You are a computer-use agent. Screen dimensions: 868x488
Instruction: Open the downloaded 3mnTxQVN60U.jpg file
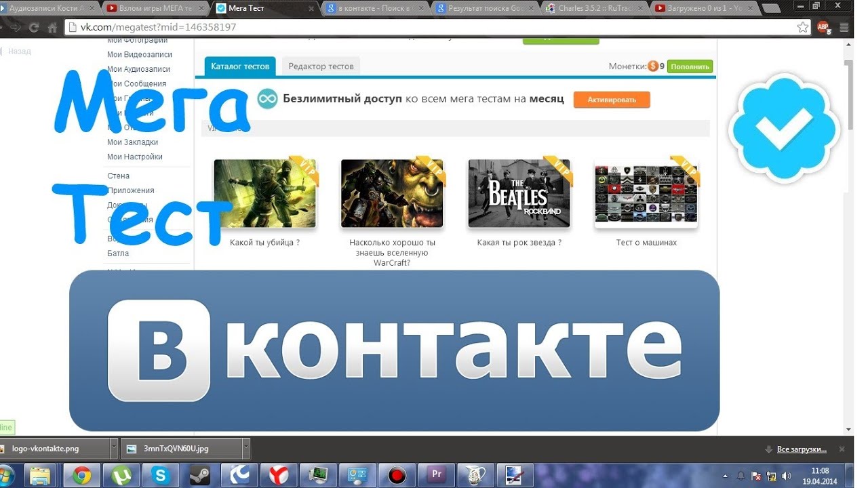(x=182, y=449)
